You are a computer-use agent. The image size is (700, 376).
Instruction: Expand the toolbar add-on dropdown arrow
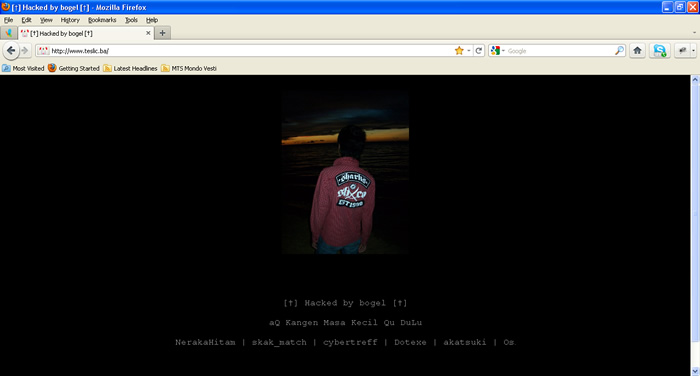(x=693, y=50)
